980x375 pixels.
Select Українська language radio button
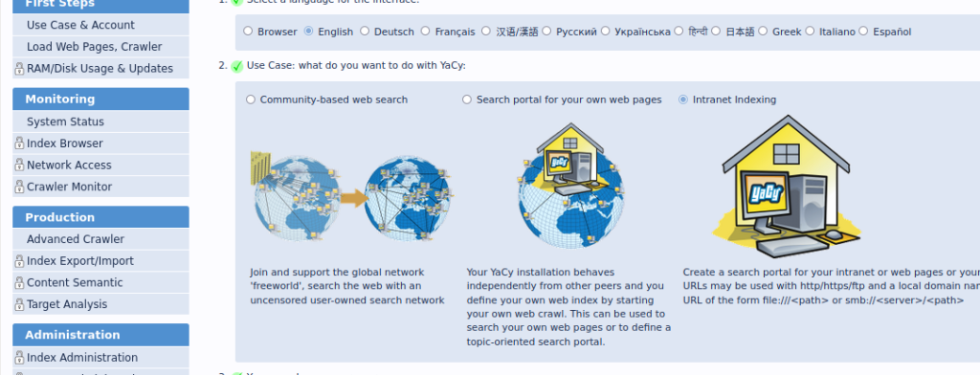606,31
